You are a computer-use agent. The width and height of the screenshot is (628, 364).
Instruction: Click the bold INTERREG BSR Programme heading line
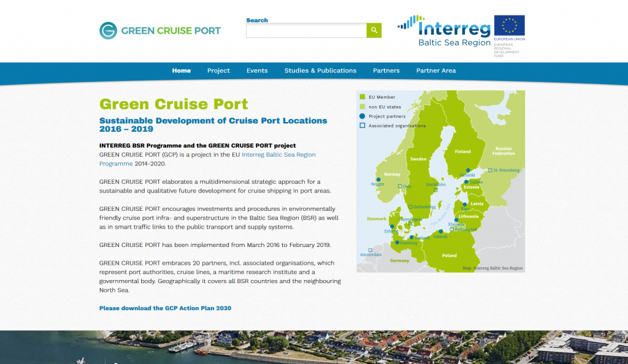click(197, 146)
